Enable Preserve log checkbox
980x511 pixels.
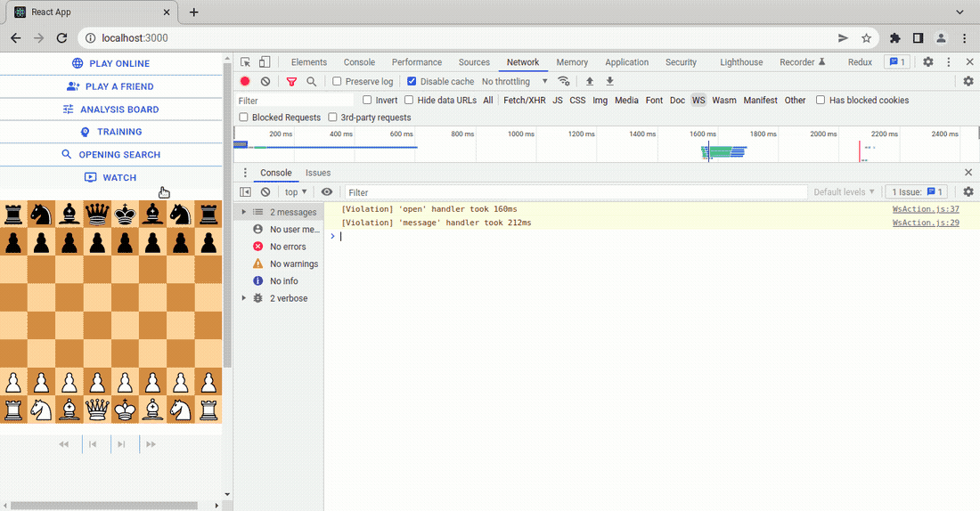pos(337,81)
